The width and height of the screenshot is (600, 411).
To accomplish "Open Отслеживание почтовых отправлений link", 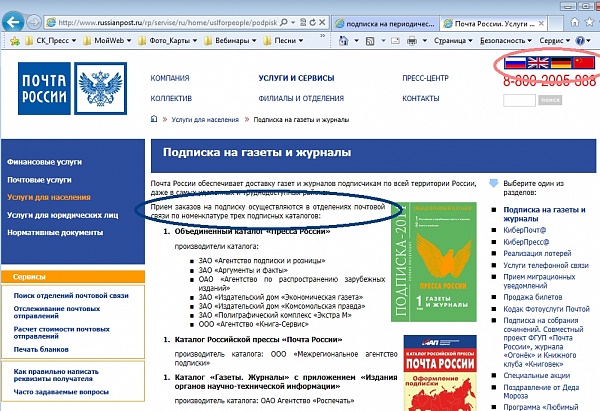I will coord(57,312).
